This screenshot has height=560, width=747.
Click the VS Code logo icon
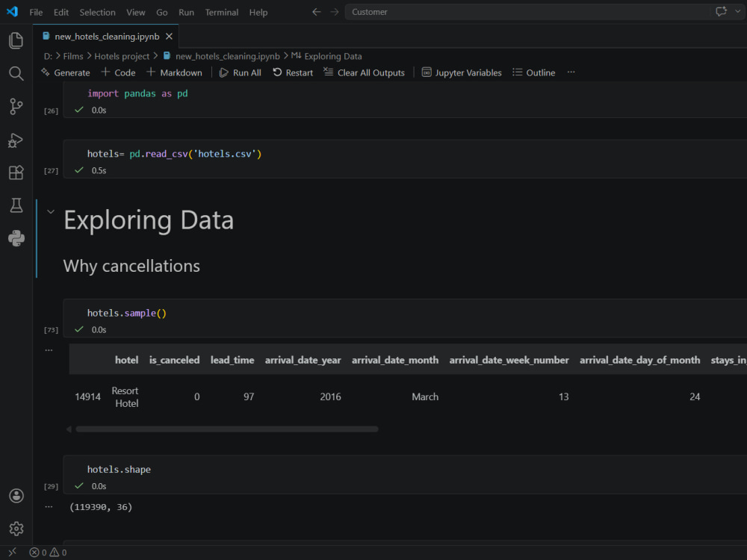[13, 11]
